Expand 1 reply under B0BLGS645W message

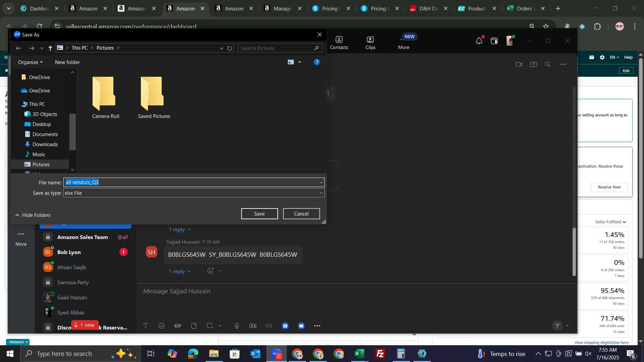179,271
